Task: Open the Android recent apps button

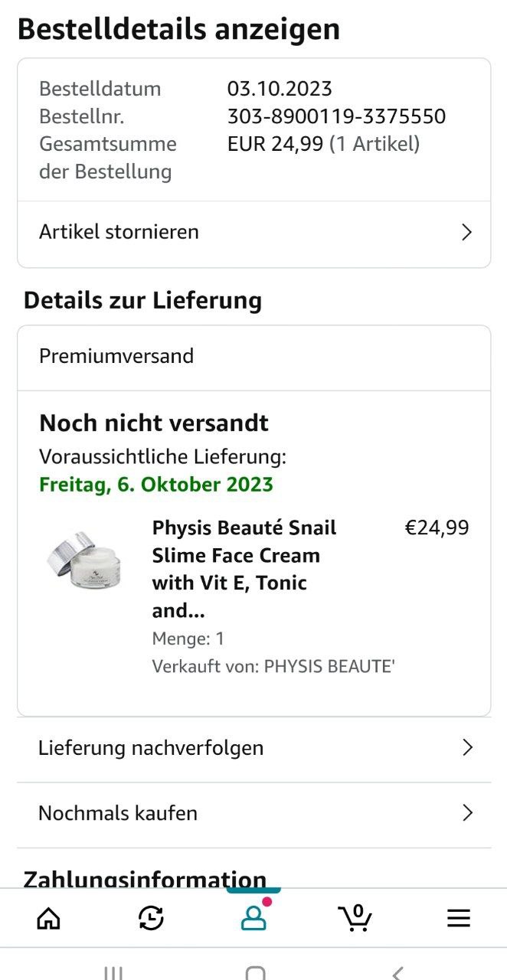Action: [x=113, y=972]
